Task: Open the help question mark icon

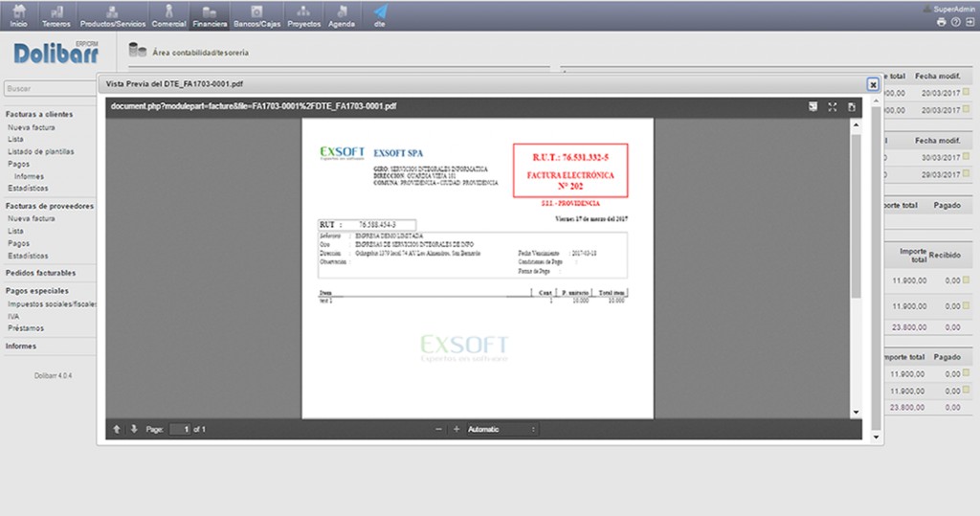Action: pos(956,22)
